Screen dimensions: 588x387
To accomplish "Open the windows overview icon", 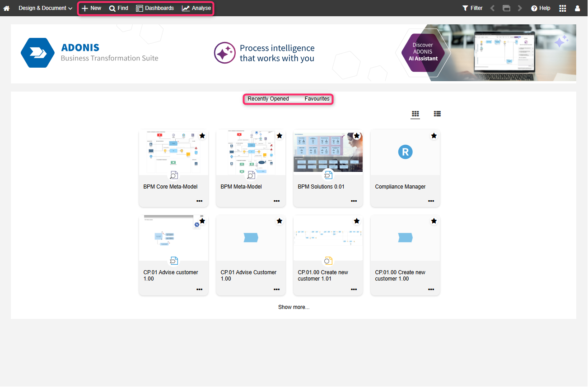I will pyautogui.click(x=506, y=8).
